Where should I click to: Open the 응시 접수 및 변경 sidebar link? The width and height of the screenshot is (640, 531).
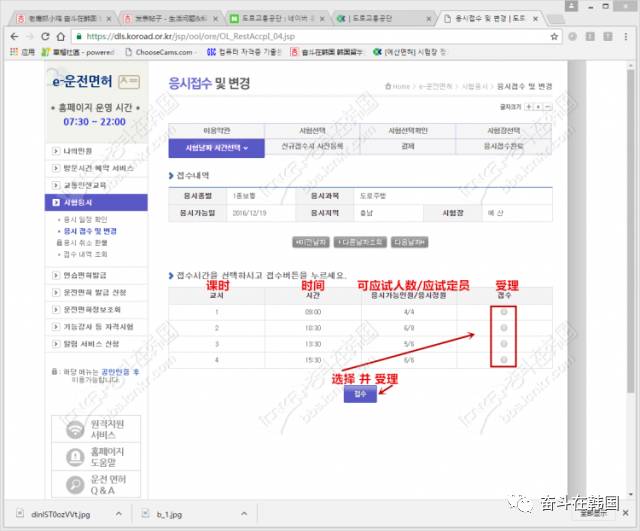pyautogui.click(x=90, y=231)
